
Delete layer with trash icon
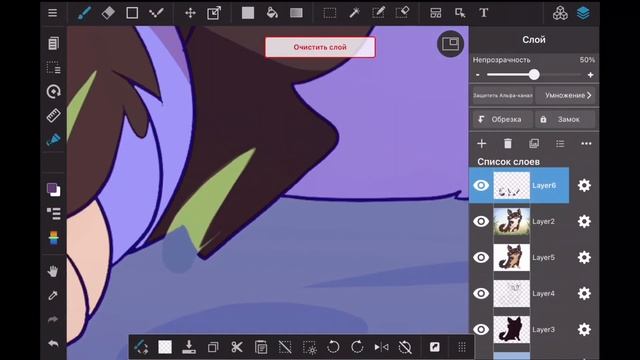tap(508, 143)
